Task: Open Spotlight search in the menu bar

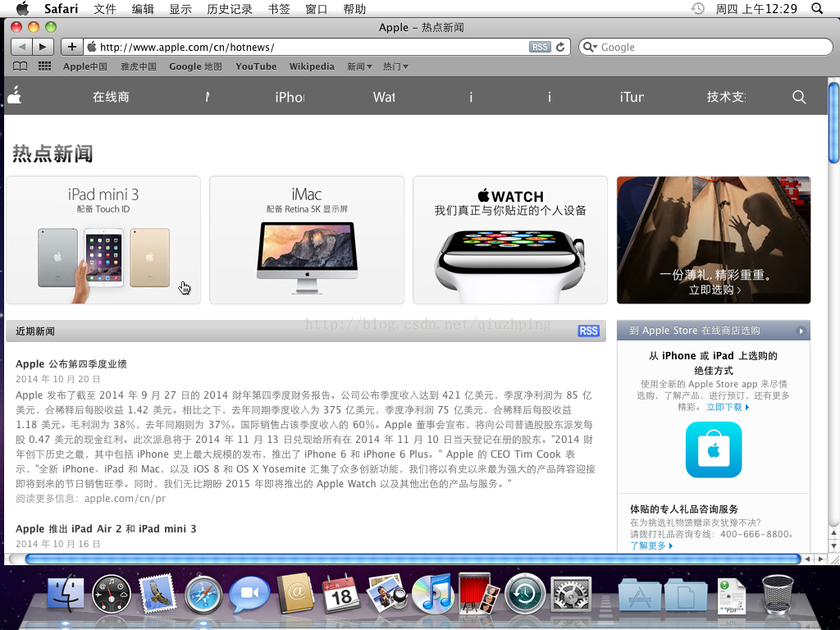Action: tap(817, 8)
